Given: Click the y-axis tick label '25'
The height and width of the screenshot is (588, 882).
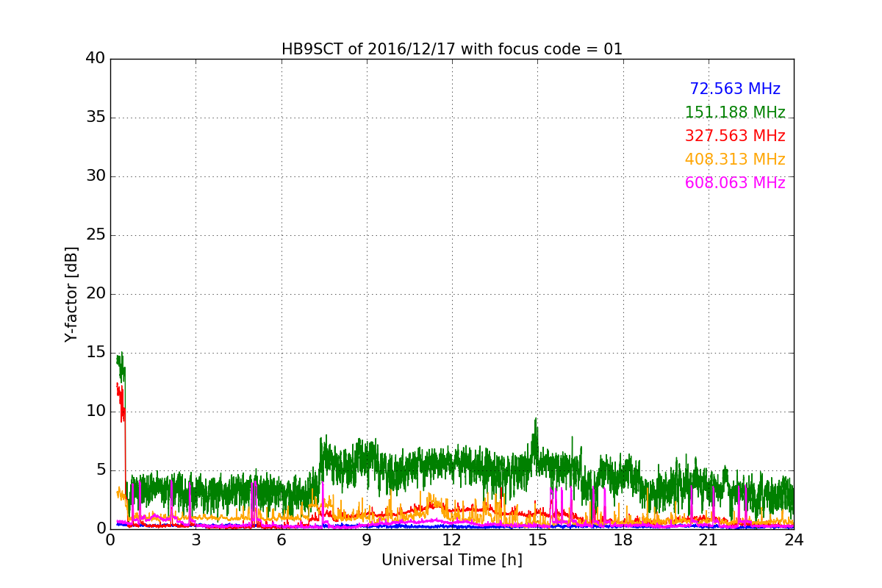Looking at the screenshot, I should click(96, 235).
